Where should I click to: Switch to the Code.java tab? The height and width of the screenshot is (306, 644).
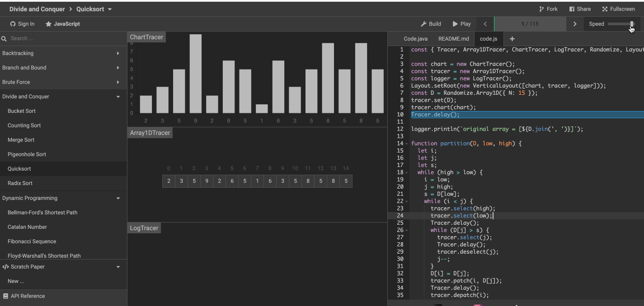click(415, 39)
